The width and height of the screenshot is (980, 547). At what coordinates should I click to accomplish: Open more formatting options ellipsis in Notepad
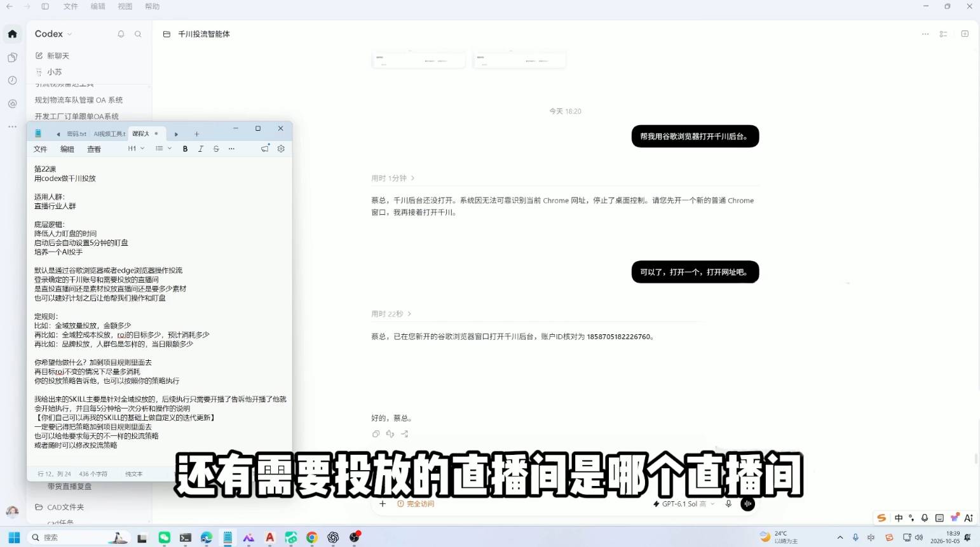pyautogui.click(x=231, y=149)
